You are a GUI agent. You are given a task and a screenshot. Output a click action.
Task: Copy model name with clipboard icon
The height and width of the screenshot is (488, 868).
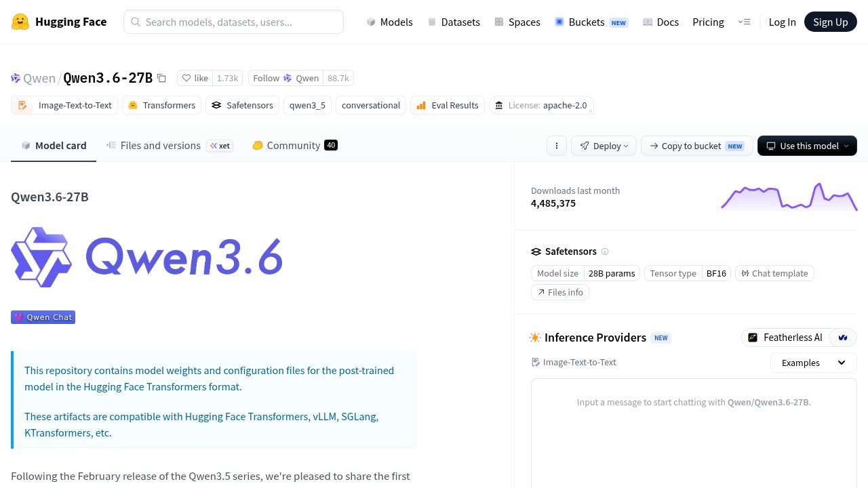click(161, 78)
